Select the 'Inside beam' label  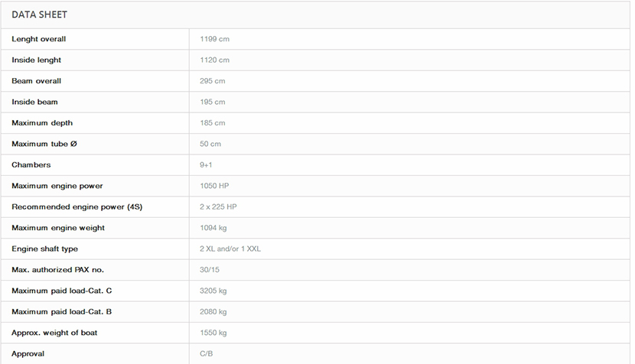34,102
